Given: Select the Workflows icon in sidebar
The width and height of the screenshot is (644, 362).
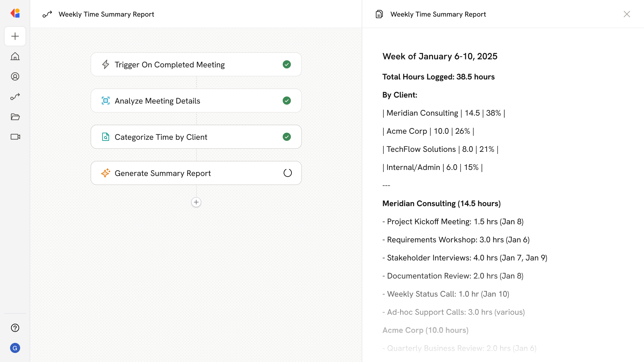Looking at the screenshot, I should (x=15, y=97).
